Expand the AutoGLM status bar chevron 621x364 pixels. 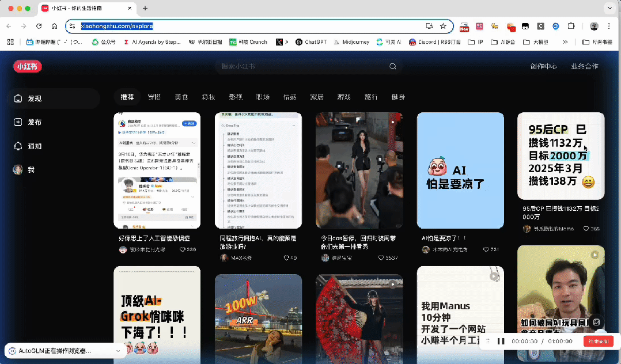(x=118, y=350)
